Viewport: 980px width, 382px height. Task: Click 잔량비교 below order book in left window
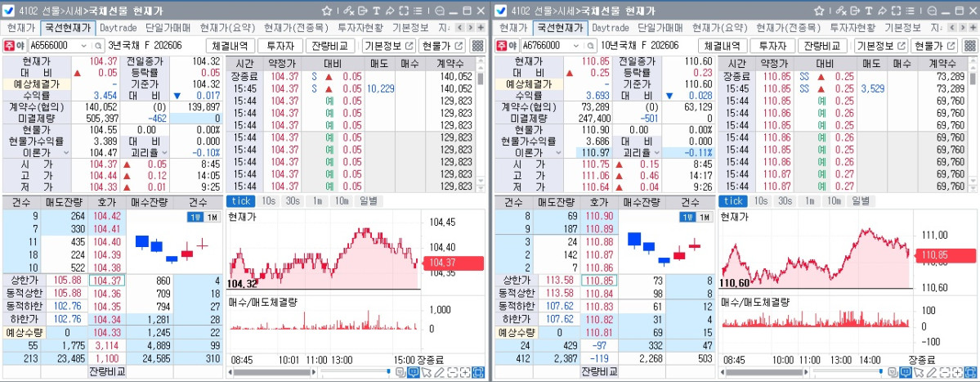click(x=107, y=371)
